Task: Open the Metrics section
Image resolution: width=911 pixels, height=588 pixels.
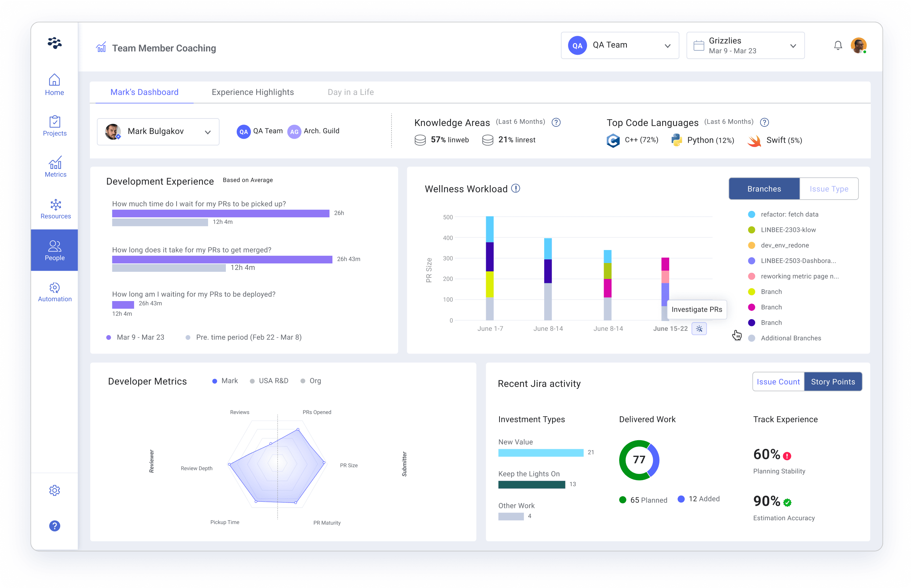Action: click(x=55, y=167)
